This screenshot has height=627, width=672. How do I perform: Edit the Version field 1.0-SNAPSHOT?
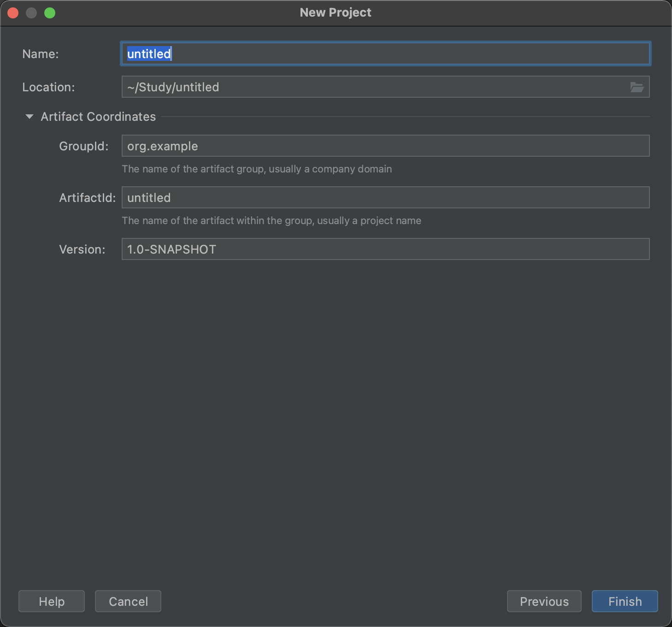click(x=386, y=249)
